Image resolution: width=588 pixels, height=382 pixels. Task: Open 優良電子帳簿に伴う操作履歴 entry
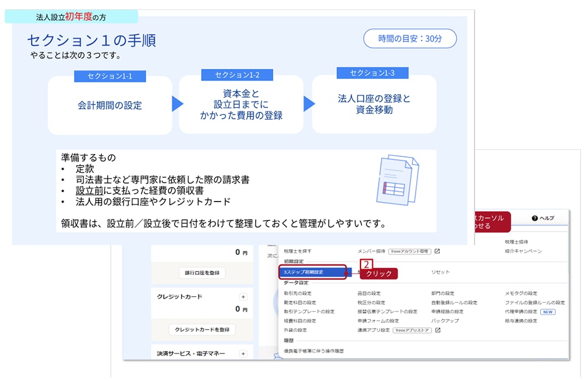[x=313, y=351]
